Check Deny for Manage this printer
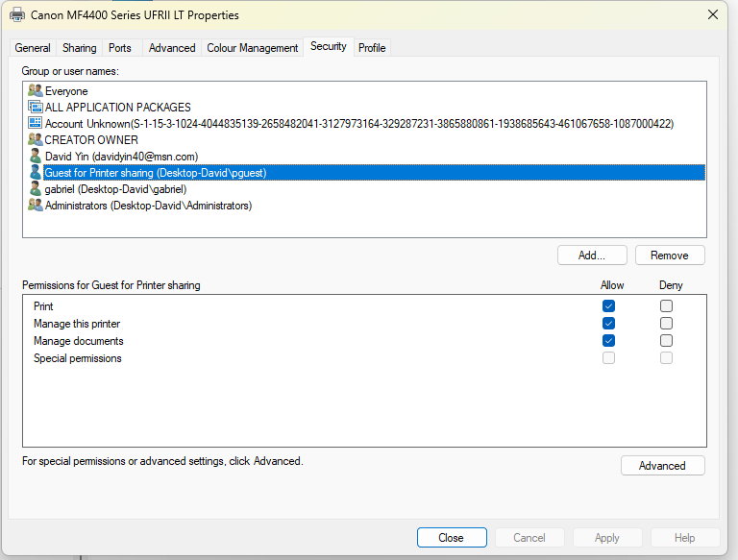 [x=666, y=324]
